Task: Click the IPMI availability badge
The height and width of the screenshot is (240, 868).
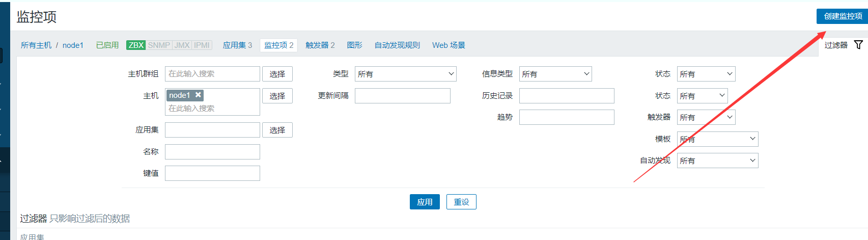Action: (202, 45)
